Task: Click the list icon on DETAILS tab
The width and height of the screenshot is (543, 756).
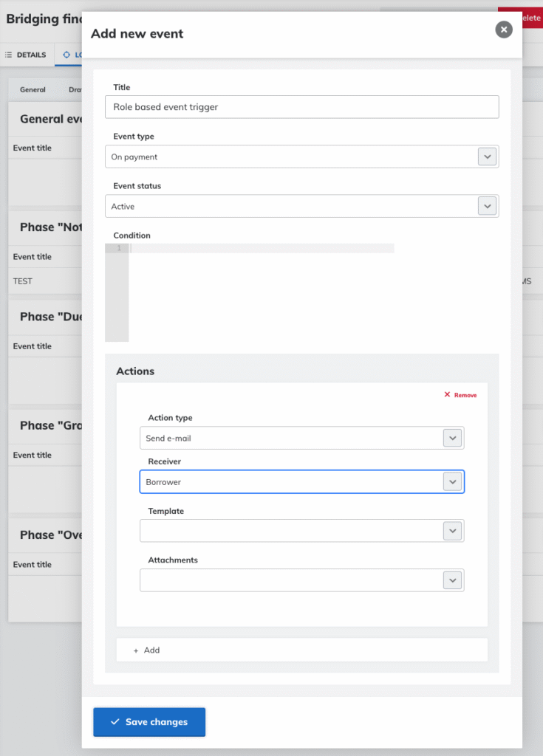Action: coord(9,55)
